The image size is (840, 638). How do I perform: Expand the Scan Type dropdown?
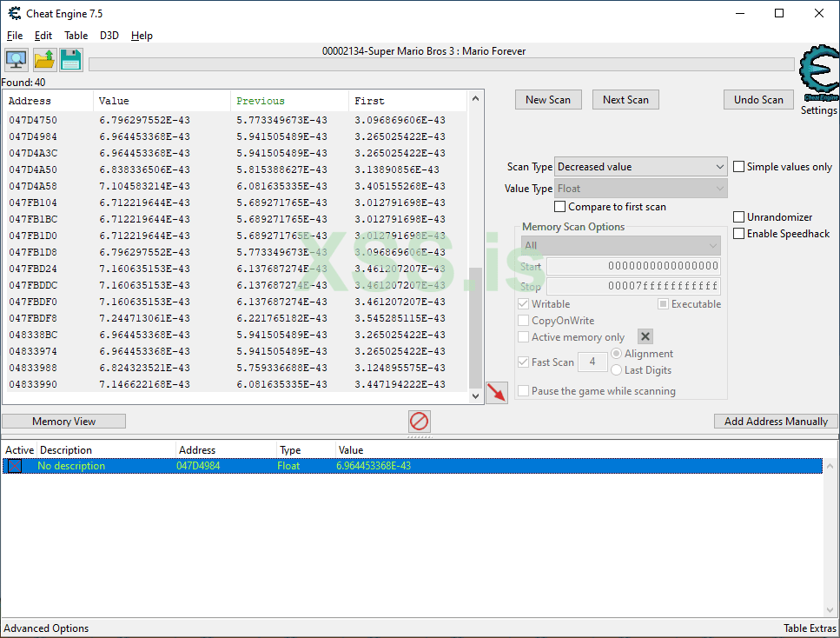[641, 167]
